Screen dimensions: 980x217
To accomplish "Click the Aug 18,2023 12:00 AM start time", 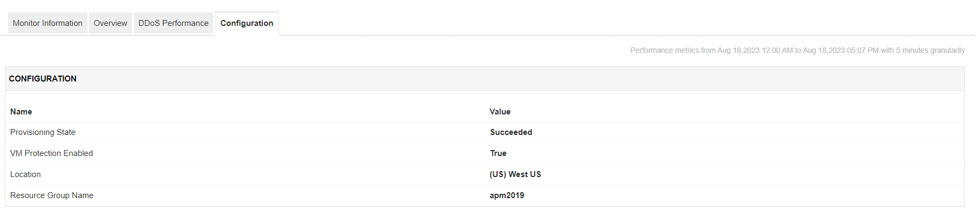I will point(754,50).
